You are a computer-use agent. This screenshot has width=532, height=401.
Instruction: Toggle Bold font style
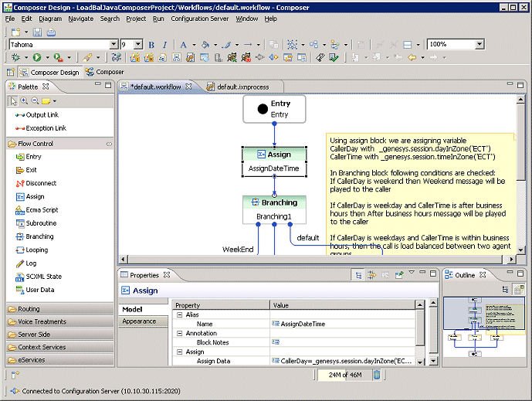(151, 45)
